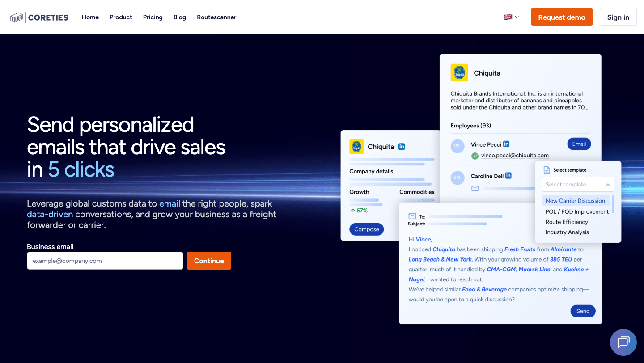
Task: Click the DM avatar circle
Action: coord(457,177)
